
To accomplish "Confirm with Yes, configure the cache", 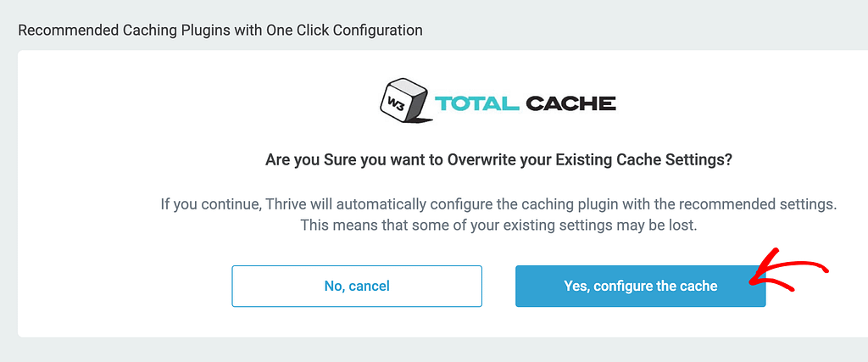I will point(641,287).
